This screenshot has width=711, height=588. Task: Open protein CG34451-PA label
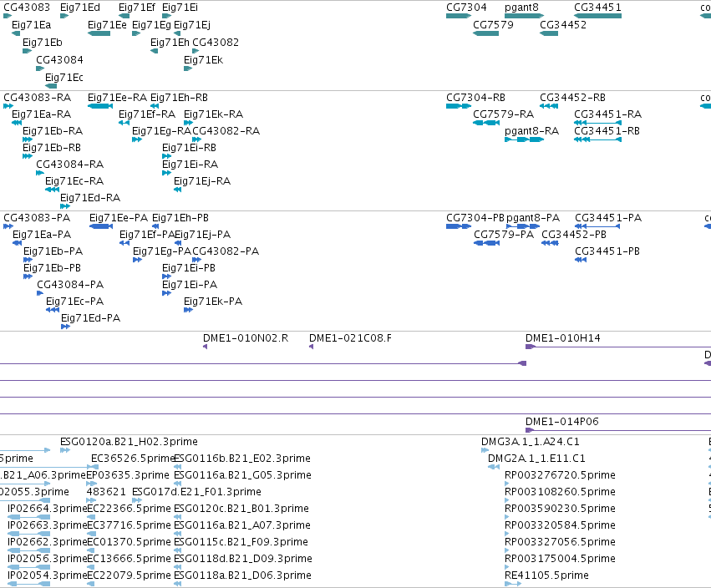click(608, 219)
